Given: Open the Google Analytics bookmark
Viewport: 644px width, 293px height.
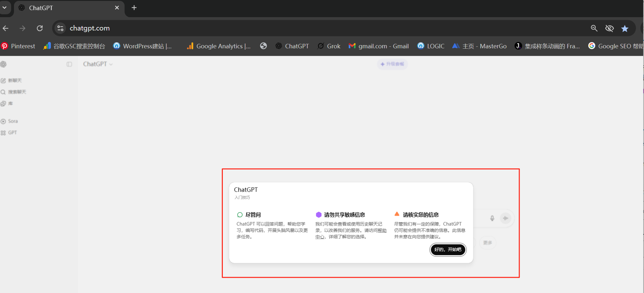Looking at the screenshot, I should point(219,46).
